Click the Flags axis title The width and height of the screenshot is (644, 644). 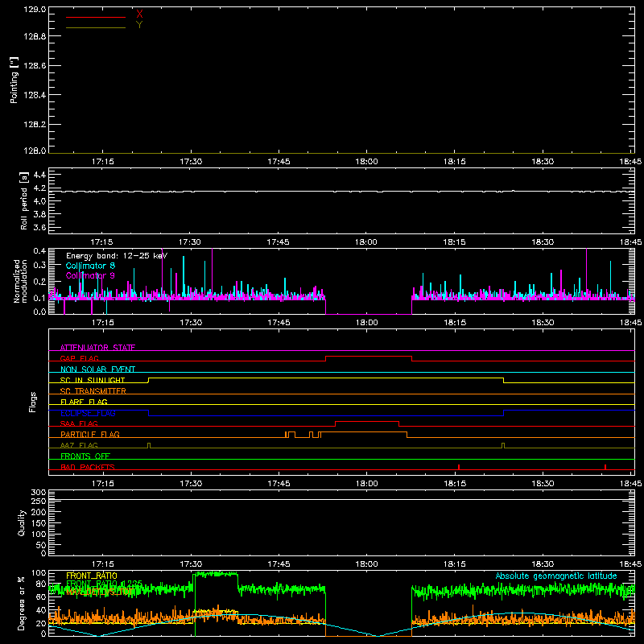click(x=33, y=402)
